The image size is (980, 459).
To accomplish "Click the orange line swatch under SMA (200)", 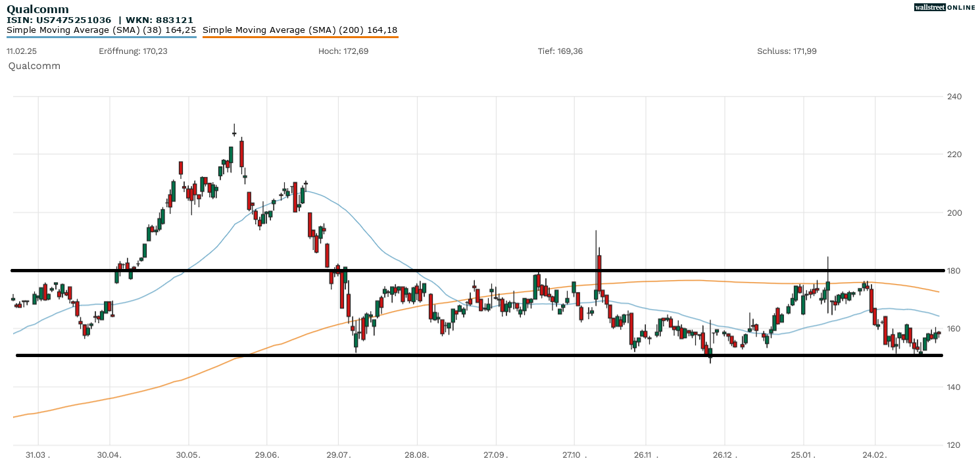I will point(300,37).
